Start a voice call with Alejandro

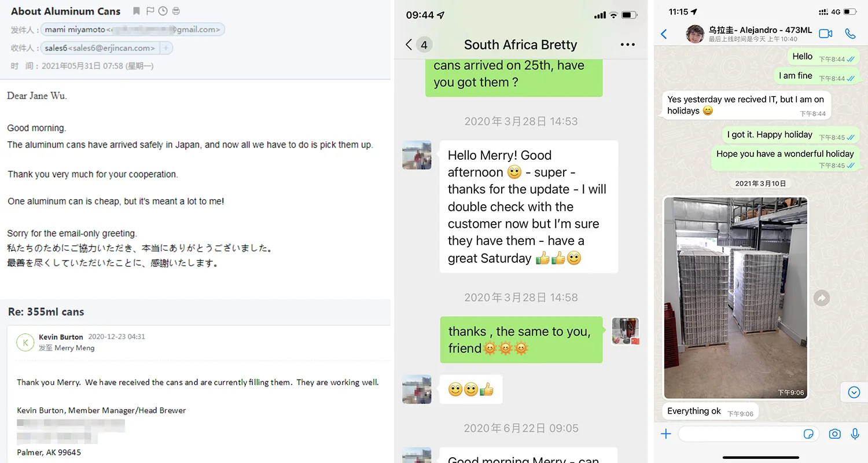(850, 34)
